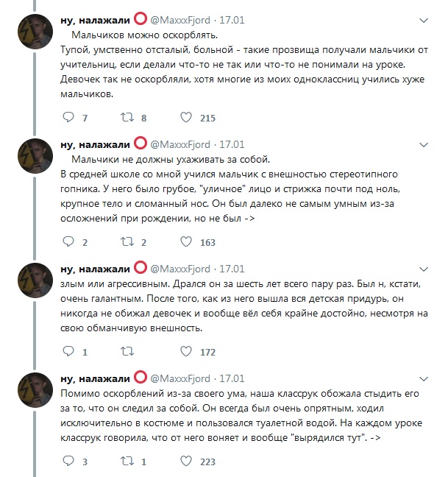Retweet the tweet with 163 likes
Screen dimensions: 448x477
tap(127, 241)
